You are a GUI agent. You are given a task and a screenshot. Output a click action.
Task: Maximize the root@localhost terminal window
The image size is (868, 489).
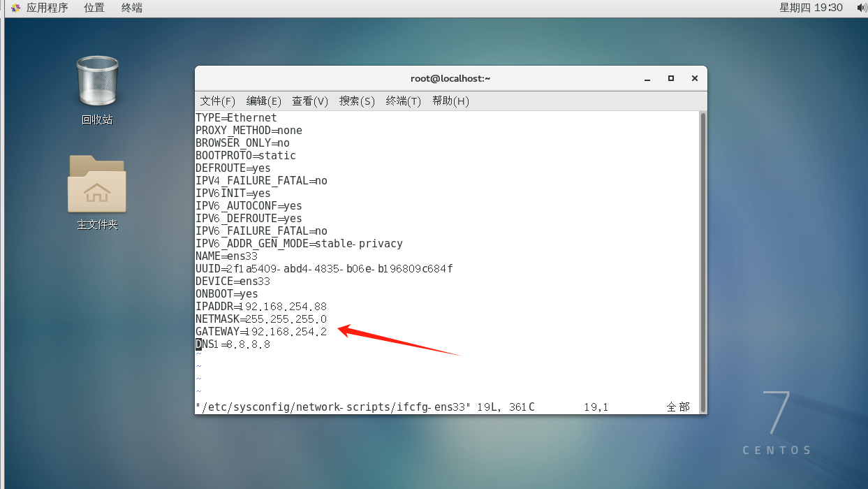click(671, 78)
